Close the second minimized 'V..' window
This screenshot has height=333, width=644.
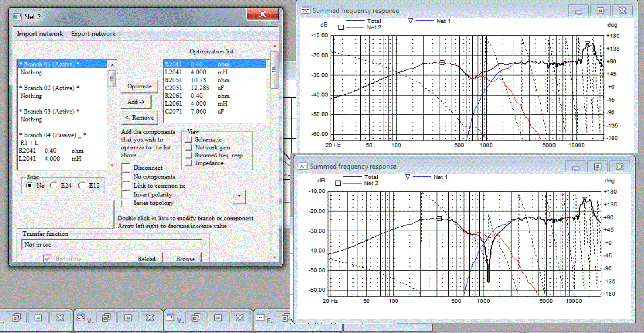coord(150,318)
